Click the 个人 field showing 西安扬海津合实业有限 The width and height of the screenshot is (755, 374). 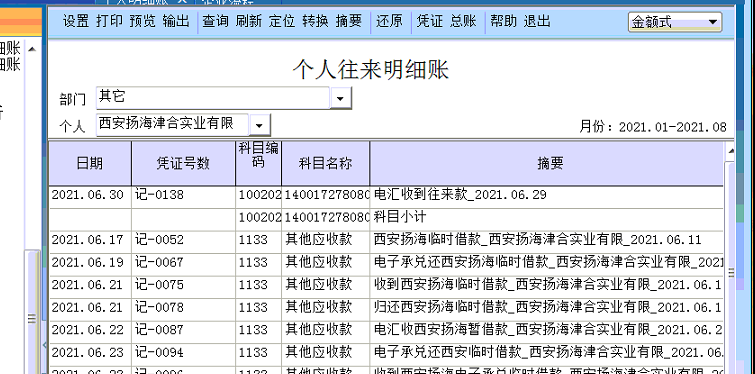click(173, 125)
